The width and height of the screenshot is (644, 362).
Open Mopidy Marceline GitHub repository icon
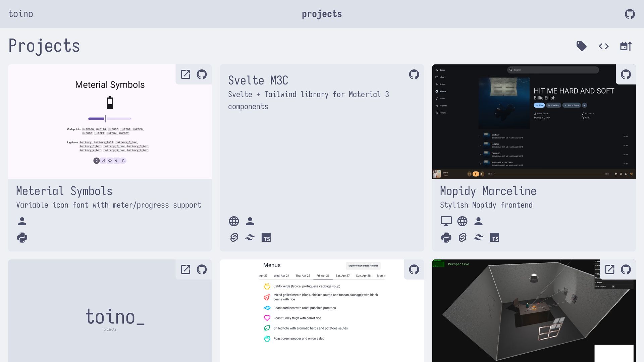[x=626, y=74]
